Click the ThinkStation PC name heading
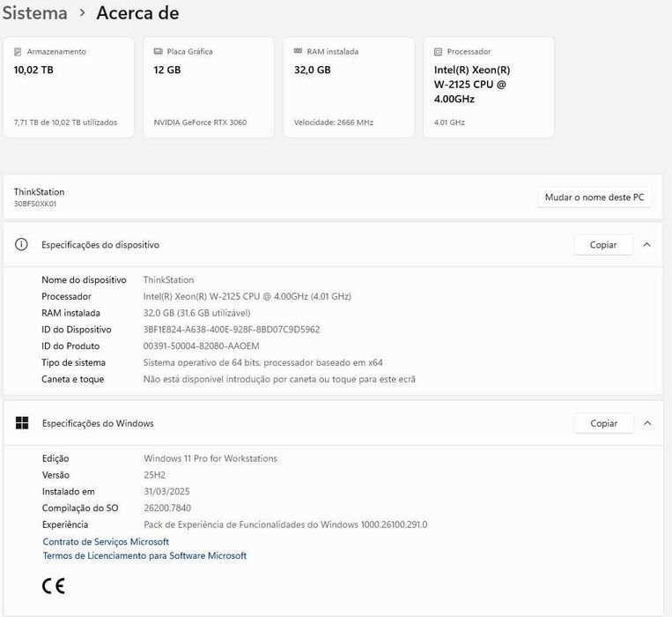Viewport: 672px width, 617px height. (x=39, y=191)
